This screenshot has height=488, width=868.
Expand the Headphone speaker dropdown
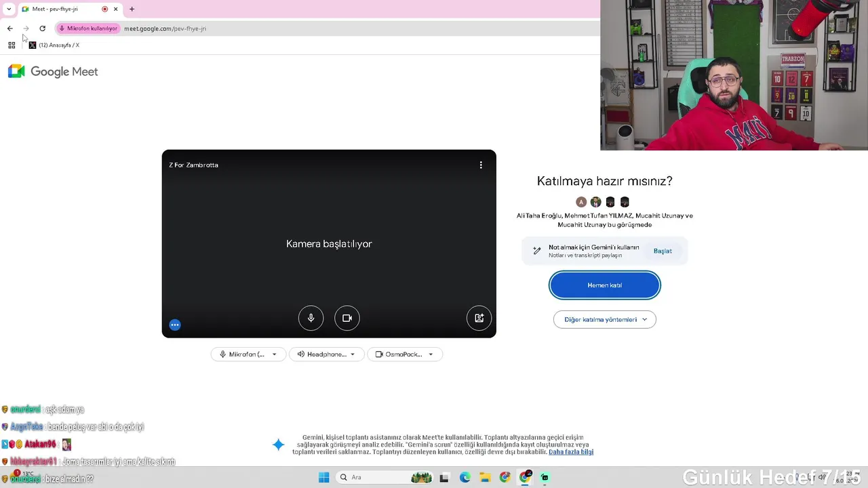(327, 354)
